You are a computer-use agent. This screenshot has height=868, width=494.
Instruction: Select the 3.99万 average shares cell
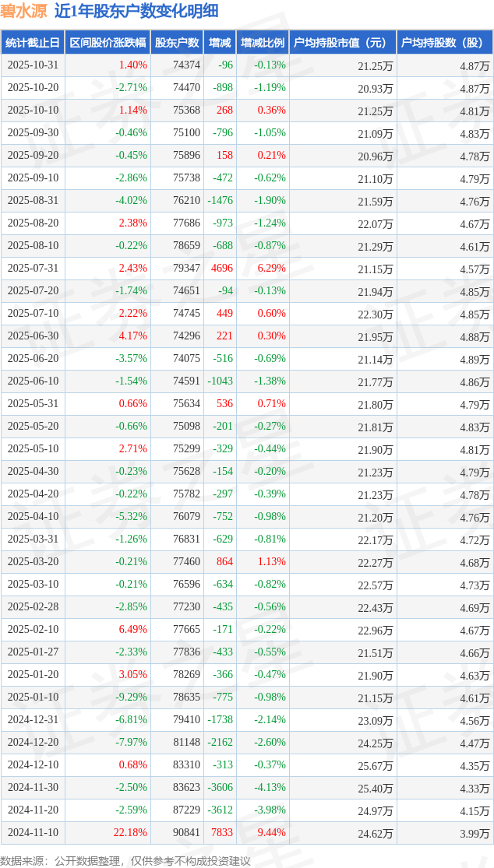[474, 833]
